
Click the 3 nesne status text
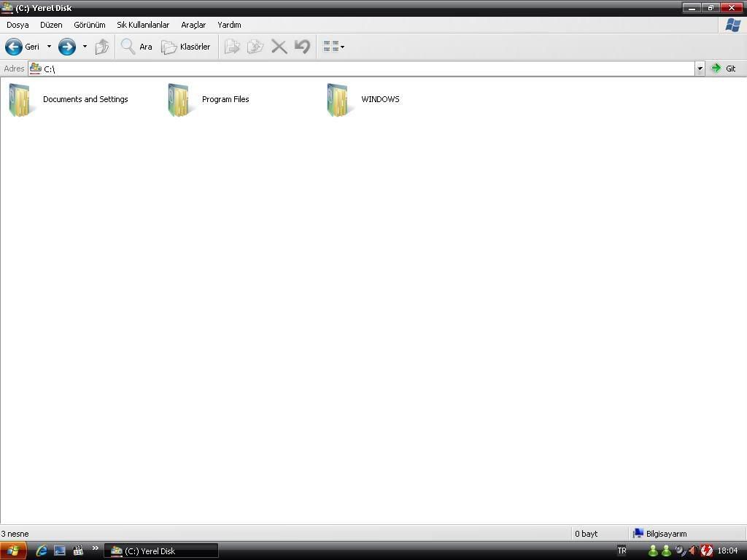15,534
